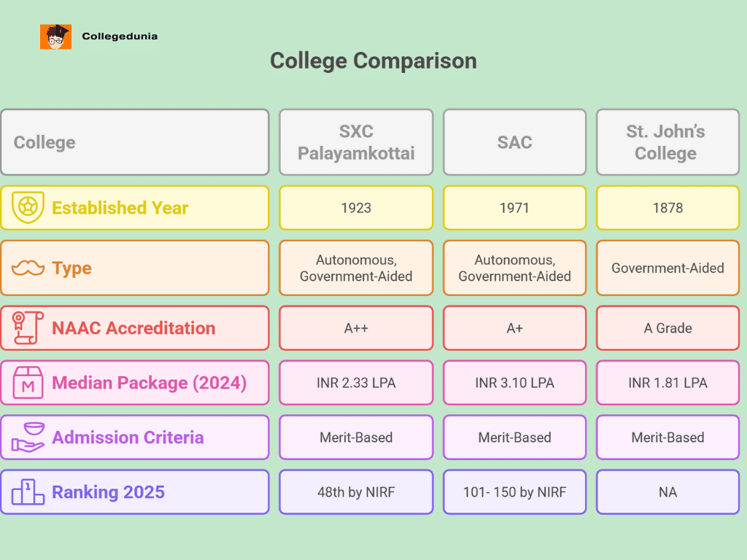This screenshot has height=560, width=747.
Task: Click the certificate scroll accreditation icon
Action: [x=28, y=328]
